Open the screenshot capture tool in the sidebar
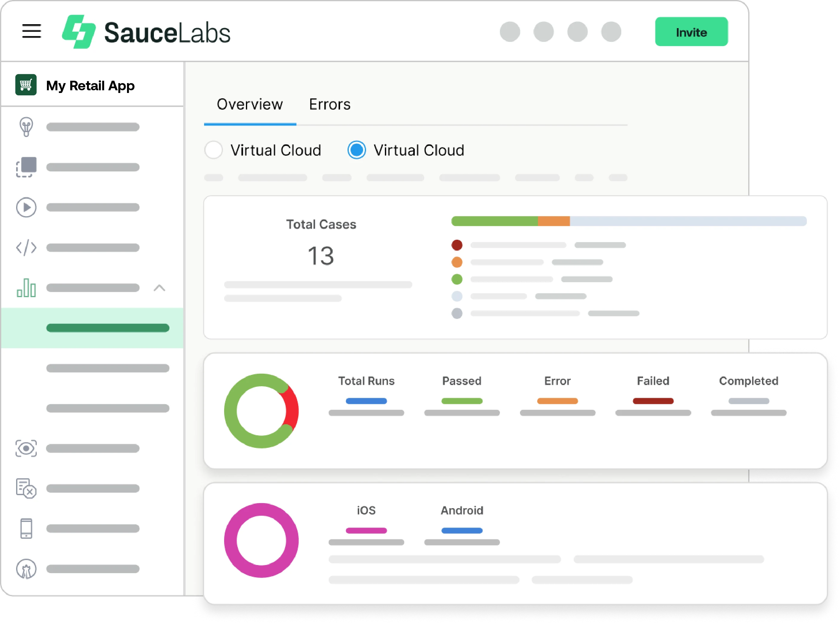840x623 pixels. (x=26, y=167)
